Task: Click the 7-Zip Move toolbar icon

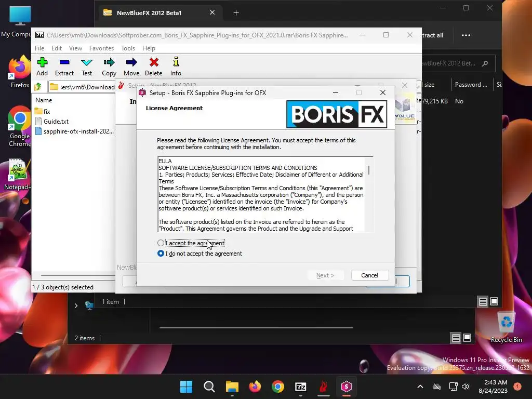Action: [131, 66]
